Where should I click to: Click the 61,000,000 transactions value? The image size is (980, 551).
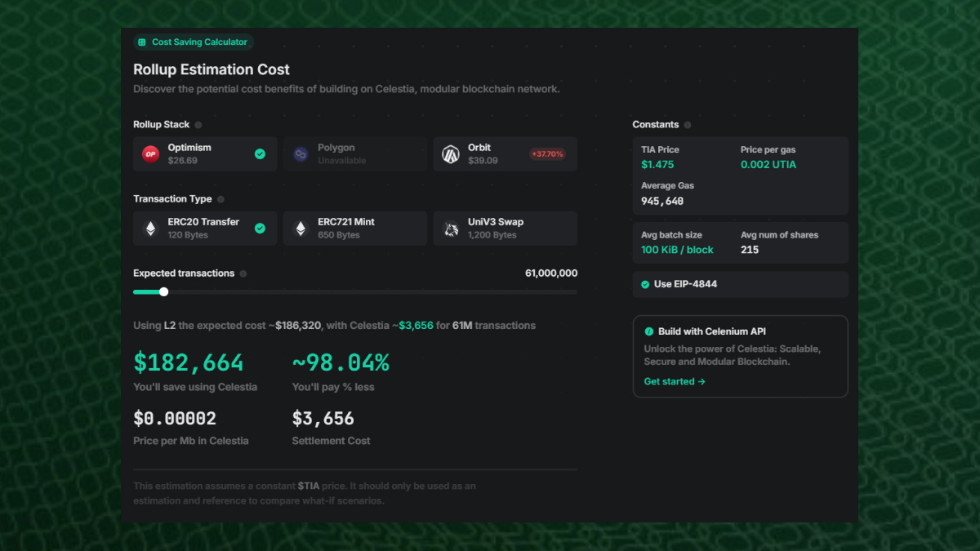(551, 273)
